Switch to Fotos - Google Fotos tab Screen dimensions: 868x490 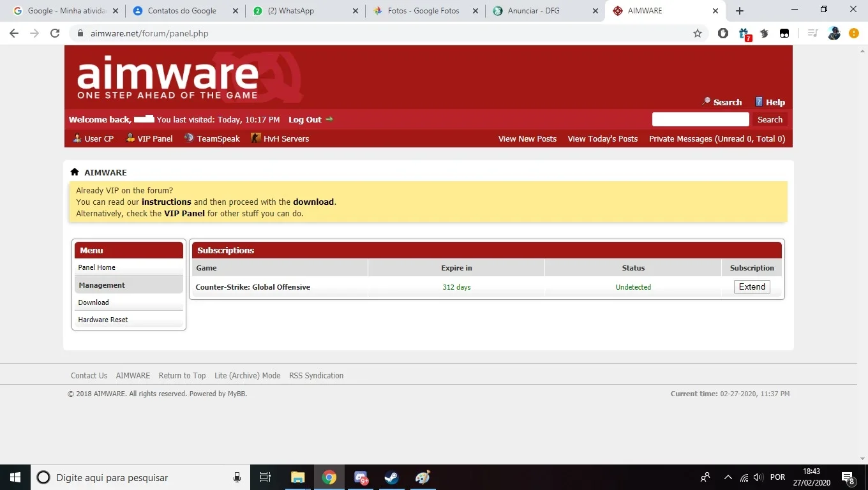tap(425, 11)
